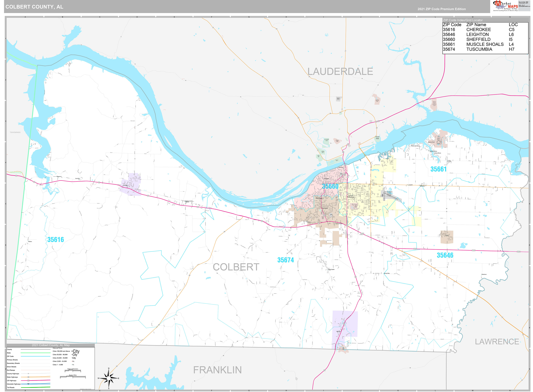
Task: Click the COLBERT county name on the map
Action: [236, 267]
